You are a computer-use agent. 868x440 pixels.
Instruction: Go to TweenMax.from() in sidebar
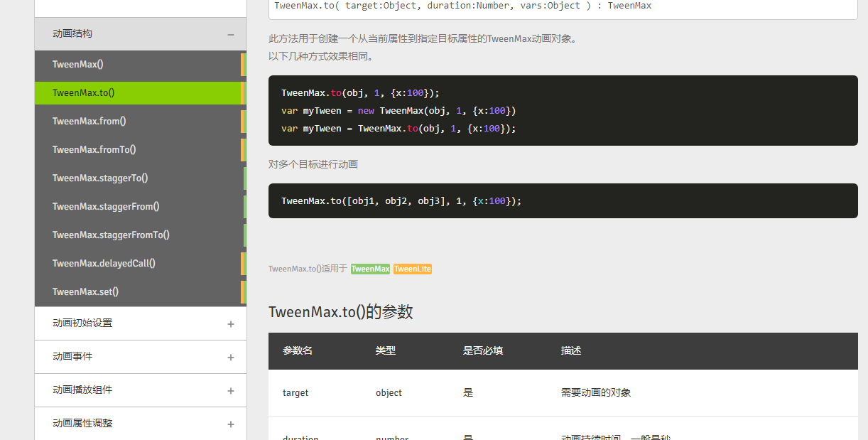(x=140, y=122)
